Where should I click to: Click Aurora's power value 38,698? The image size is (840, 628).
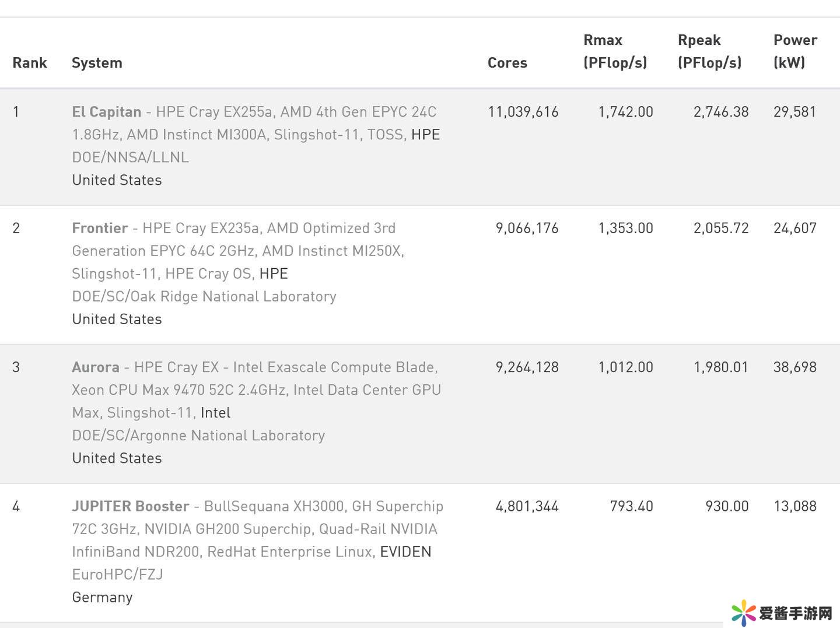[794, 367]
